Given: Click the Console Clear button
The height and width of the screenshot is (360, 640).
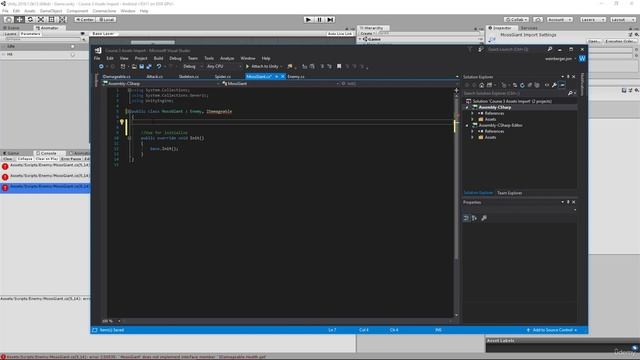Looking at the screenshot, I should [8, 159].
